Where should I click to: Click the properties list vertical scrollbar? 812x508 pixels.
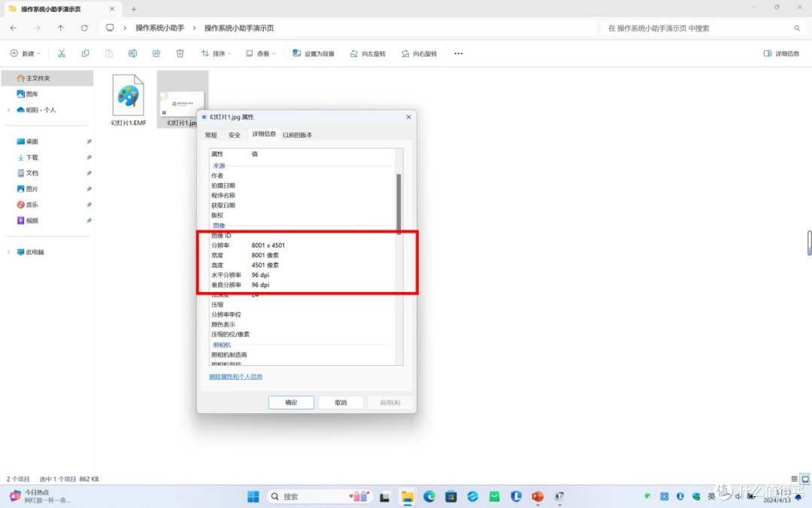click(x=398, y=203)
